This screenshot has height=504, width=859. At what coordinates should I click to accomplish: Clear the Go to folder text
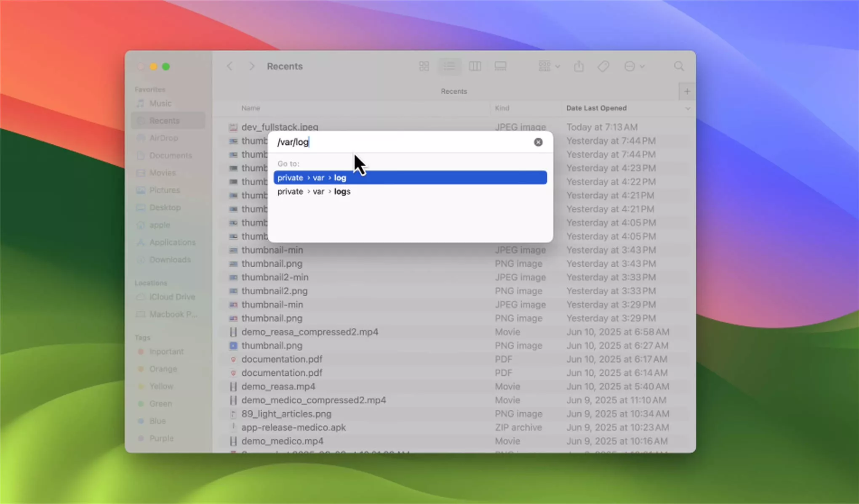pyautogui.click(x=539, y=142)
